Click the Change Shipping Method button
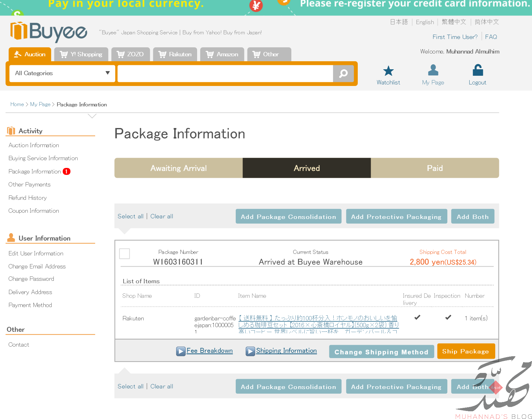 coord(381,352)
